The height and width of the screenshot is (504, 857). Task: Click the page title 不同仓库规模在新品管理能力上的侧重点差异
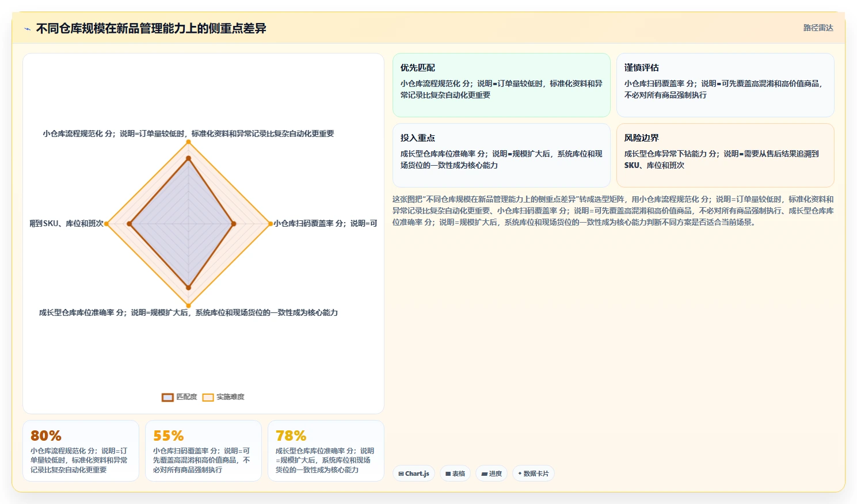point(151,28)
